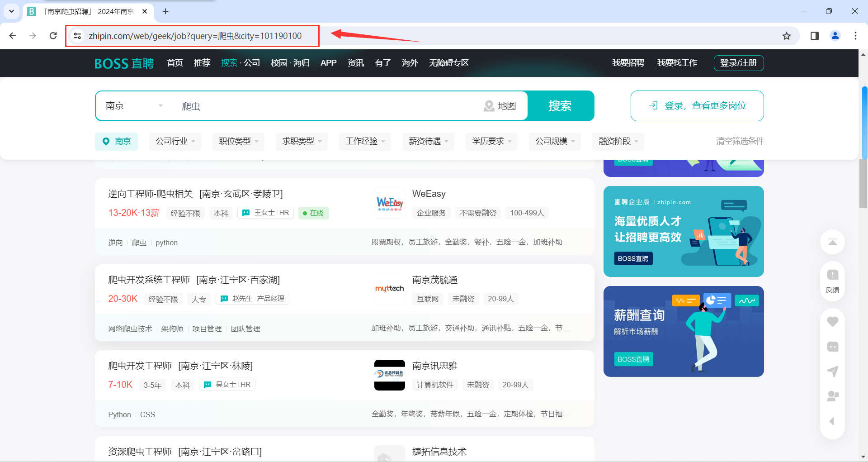868x462 pixels.
Task: Click the 爬虫 search input field
Action: click(x=325, y=106)
